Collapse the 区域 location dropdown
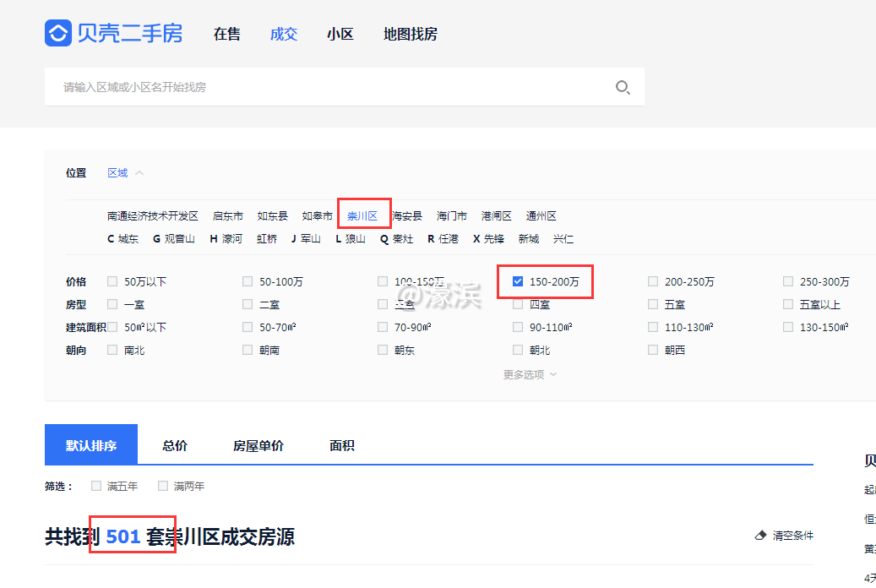The image size is (876, 588). [x=119, y=171]
